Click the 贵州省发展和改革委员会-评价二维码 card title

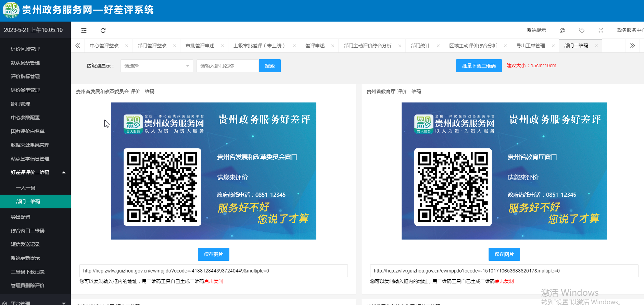pos(115,91)
